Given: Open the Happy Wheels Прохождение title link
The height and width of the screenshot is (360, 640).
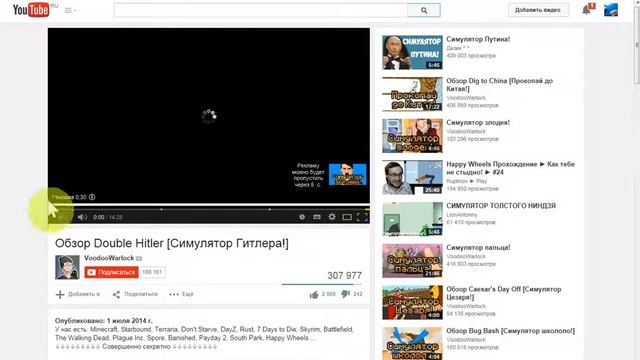Looking at the screenshot, I should point(510,168).
